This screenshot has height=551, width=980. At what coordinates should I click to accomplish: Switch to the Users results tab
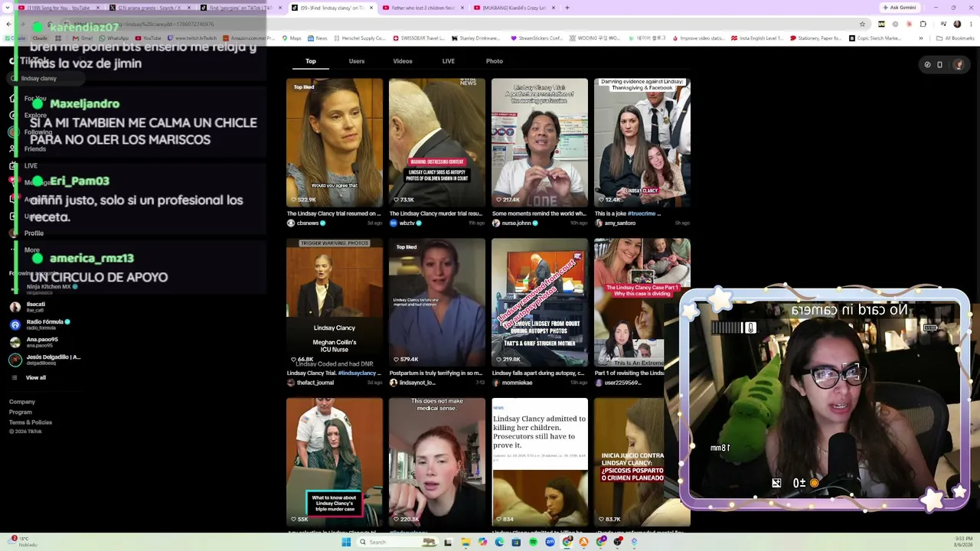coord(357,61)
